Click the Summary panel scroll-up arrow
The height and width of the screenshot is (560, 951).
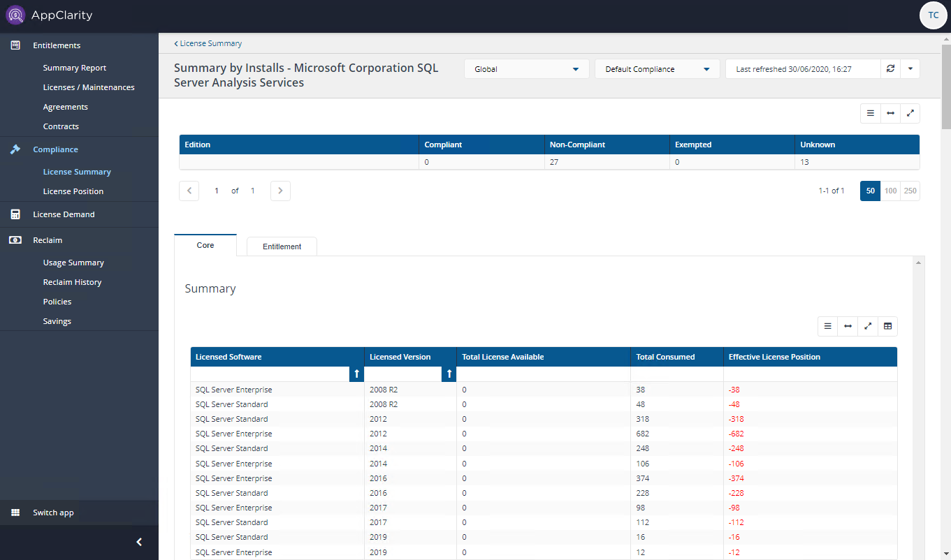[x=919, y=262]
